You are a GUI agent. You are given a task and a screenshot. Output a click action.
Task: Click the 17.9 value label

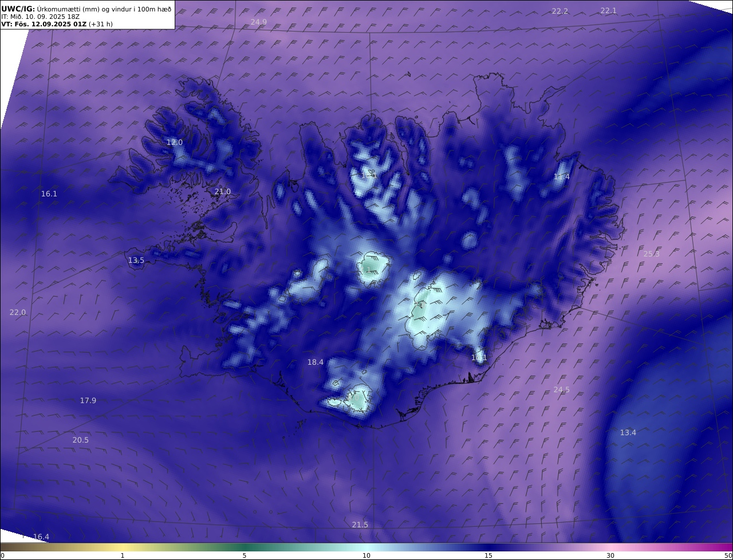tap(88, 401)
